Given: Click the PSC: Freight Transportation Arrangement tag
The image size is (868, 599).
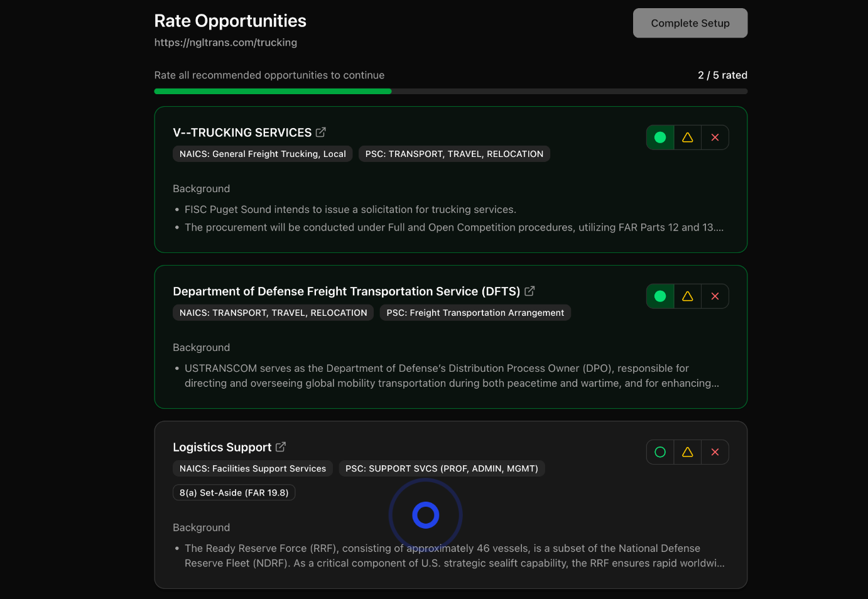Looking at the screenshot, I should (x=475, y=313).
